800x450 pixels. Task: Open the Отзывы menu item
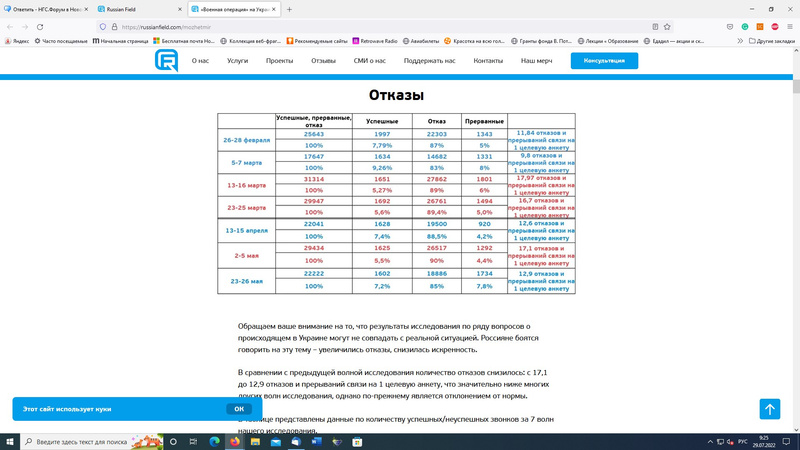pos(323,61)
